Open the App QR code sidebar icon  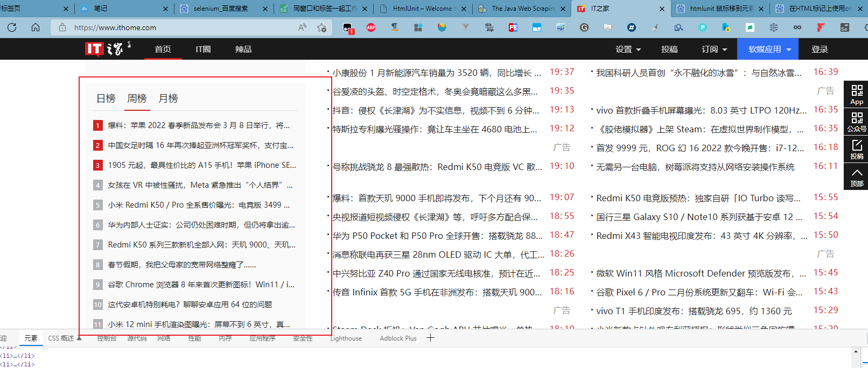coord(857,94)
